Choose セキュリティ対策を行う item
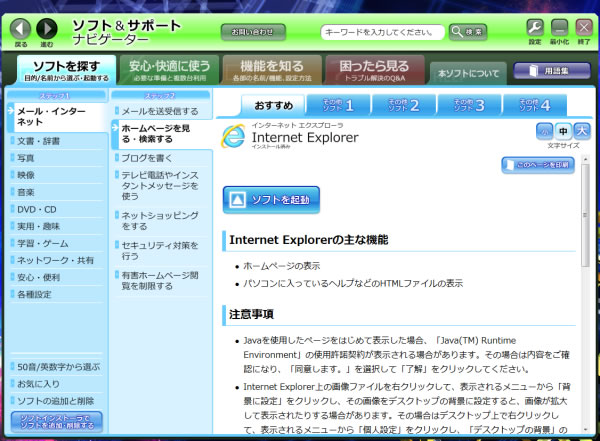The image size is (600, 441). tap(161, 251)
